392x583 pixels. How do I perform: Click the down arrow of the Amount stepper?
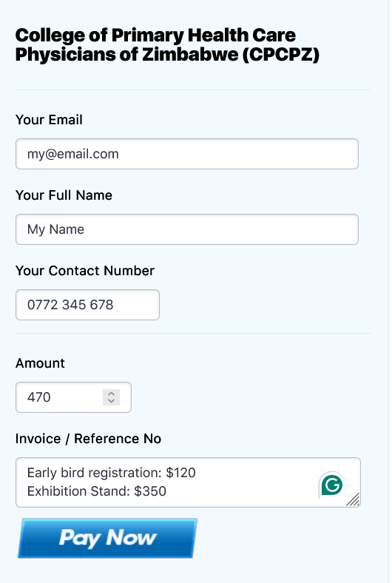coord(111,401)
